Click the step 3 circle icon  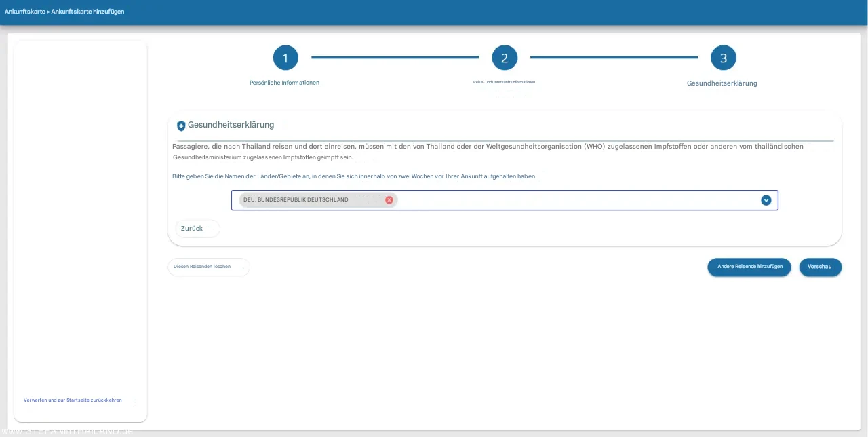tap(724, 58)
